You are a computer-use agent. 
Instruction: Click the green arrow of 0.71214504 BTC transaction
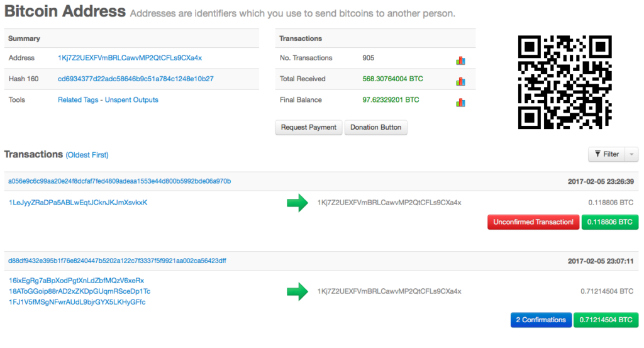tap(297, 291)
